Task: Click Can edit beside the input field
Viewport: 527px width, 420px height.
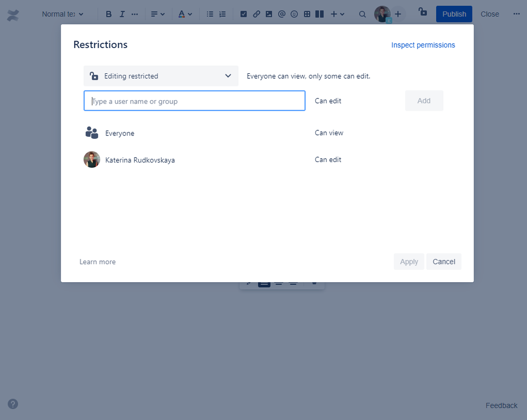Action: [328, 101]
